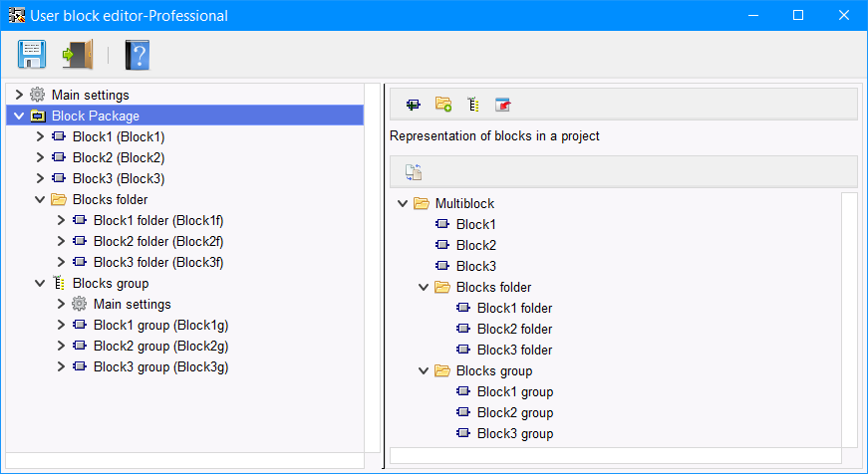Click the add blocks group icon
Image resolution: width=868 pixels, height=474 pixels.
pyautogui.click(x=473, y=104)
